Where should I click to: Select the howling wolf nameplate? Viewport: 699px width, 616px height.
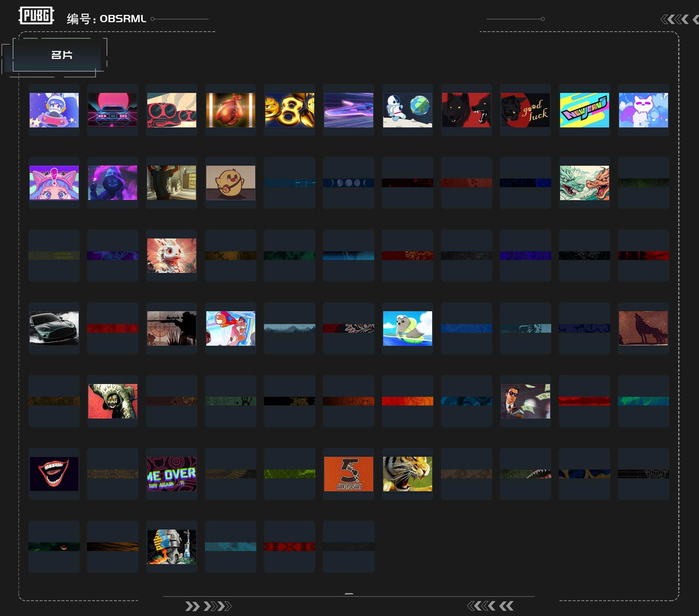pyautogui.click(x=643, y=328)
